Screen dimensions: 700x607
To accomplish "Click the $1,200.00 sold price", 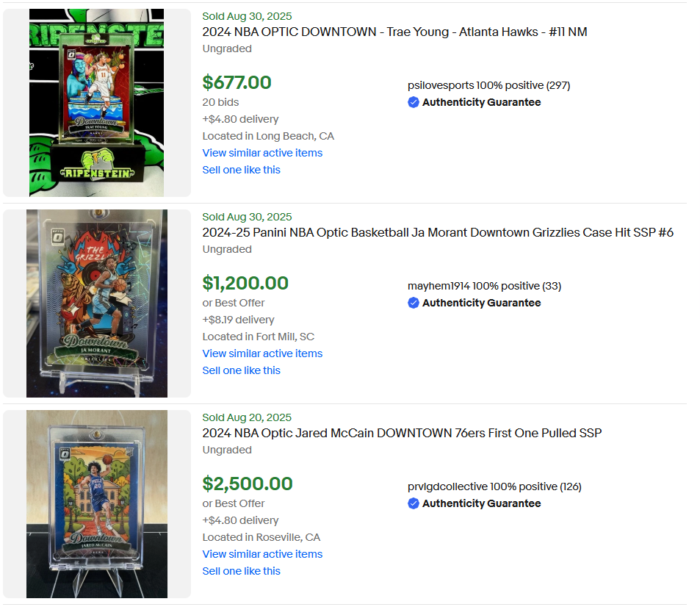I will pos(245,283).
